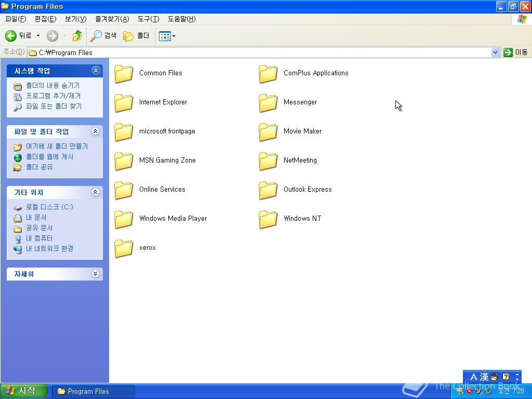Viewport: 532px width, 399px height.
Task: Open the 보기(V) menu
Action: (76, 19)
